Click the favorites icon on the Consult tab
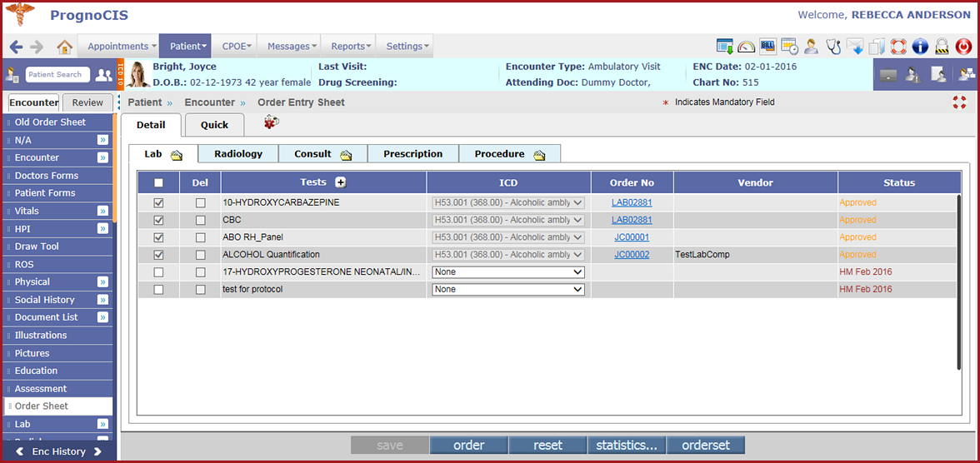980x463 pixels. pyautogui.click(x=346, y=155)
